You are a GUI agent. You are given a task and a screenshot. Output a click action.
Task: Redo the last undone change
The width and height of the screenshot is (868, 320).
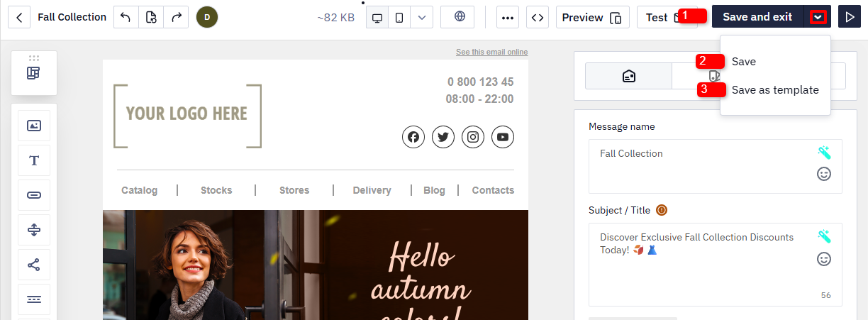coord(176,17)
